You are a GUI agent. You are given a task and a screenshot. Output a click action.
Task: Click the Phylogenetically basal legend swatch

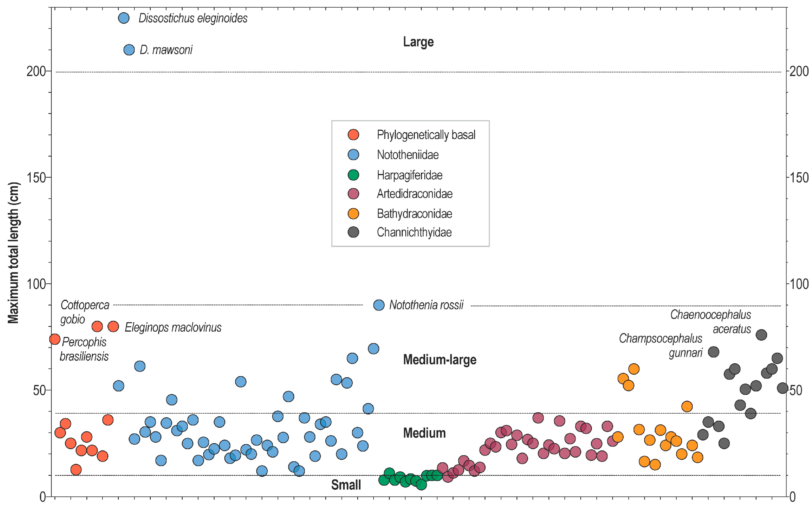pos(353,135)
